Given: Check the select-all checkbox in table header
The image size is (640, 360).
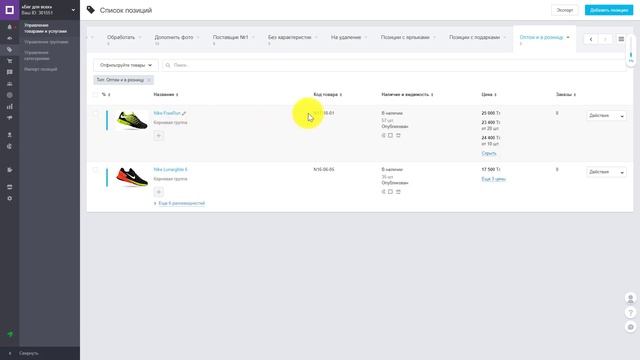Looking at the screenshot, I should [x=95, y=94].
